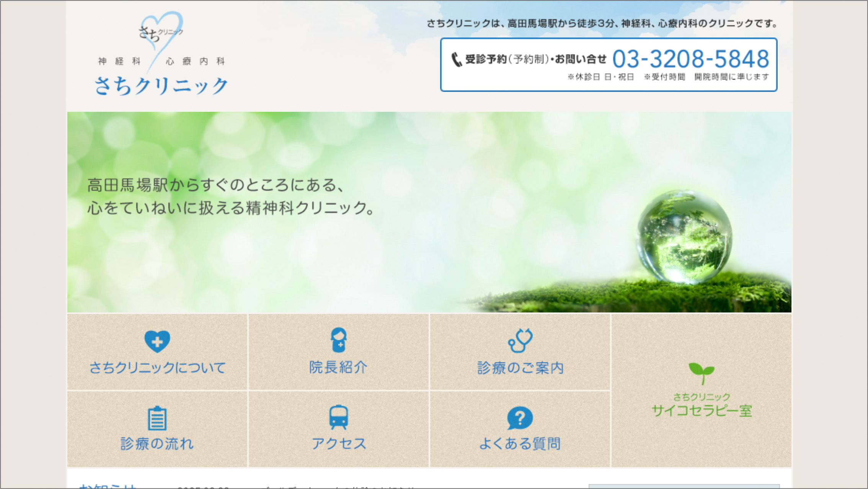Open the 診療のご案内 menu label

520,368
